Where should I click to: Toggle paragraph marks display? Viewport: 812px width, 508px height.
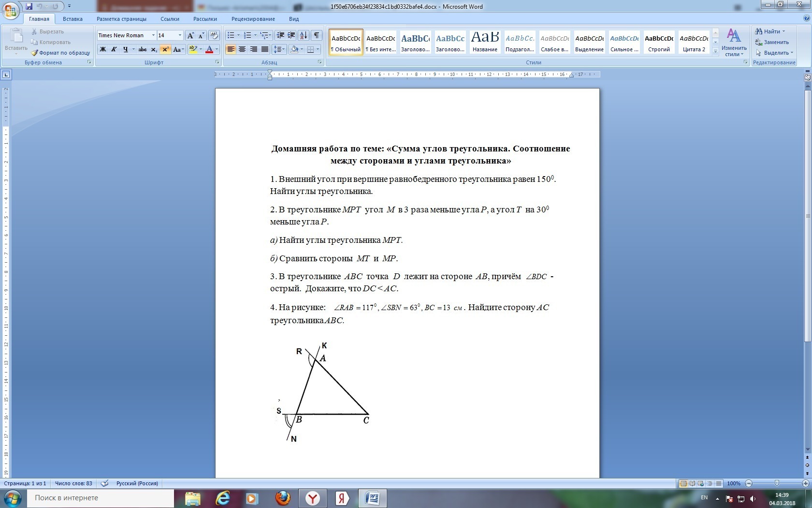[x=317, y=35]
